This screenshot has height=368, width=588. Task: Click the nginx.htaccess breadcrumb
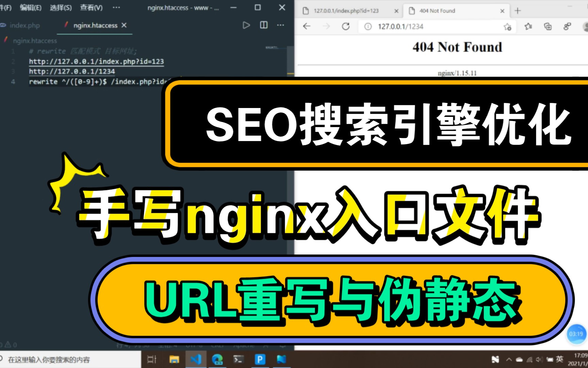click(35, 41)
